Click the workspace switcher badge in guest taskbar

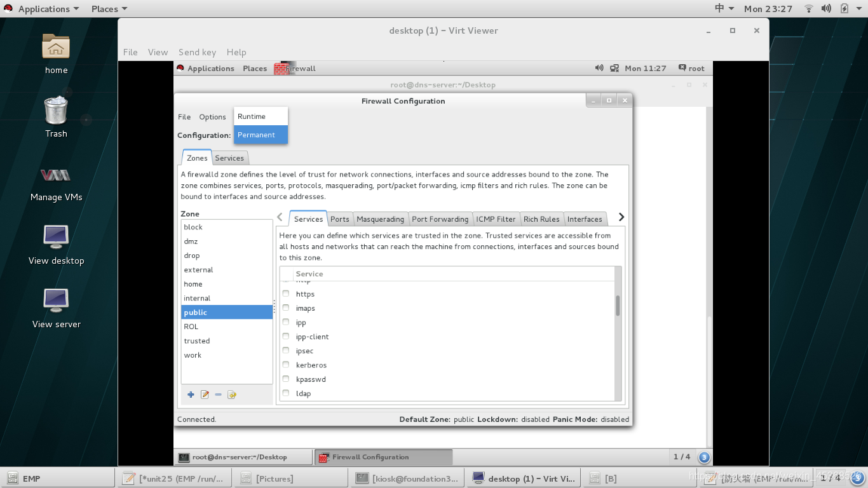pos(704,457)
